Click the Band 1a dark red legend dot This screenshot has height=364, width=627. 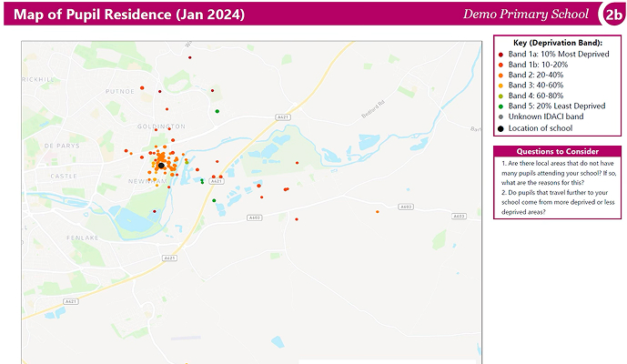501,54
